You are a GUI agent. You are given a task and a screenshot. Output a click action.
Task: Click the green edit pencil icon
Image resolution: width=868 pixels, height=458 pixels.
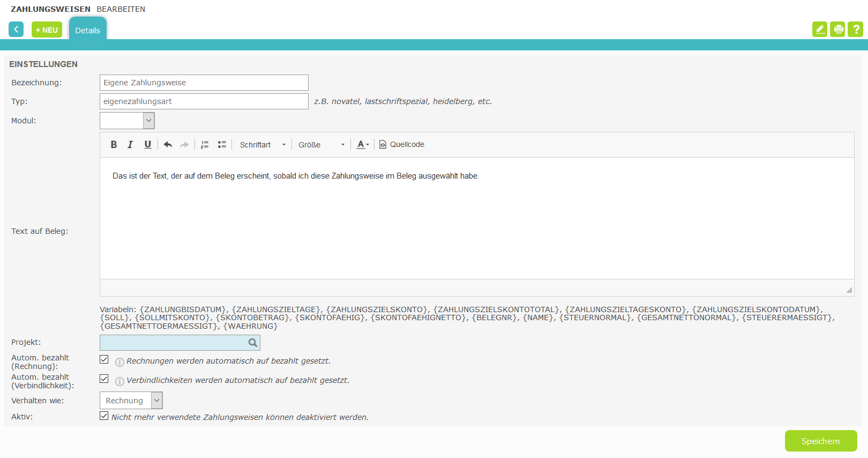pyautogui.click(x=820, y=29)
